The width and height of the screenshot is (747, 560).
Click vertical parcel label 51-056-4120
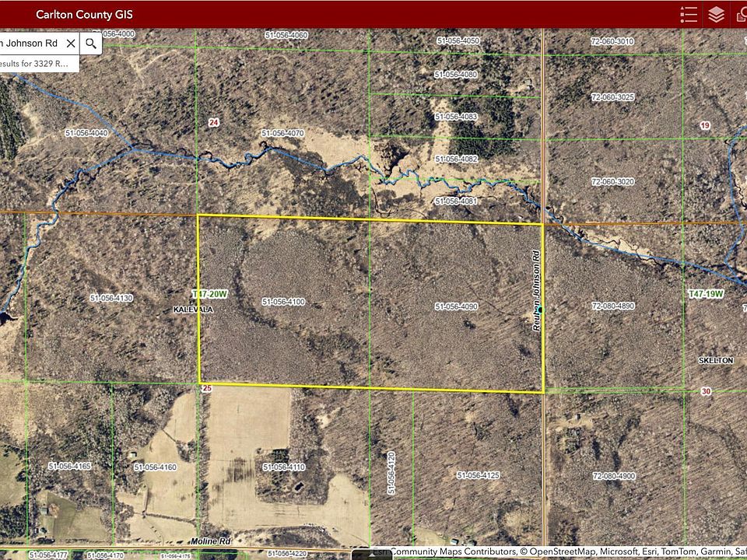391,472
